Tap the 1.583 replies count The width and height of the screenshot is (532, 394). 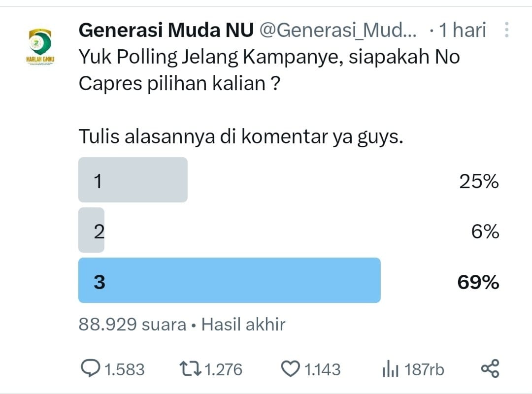click(125, 369)
